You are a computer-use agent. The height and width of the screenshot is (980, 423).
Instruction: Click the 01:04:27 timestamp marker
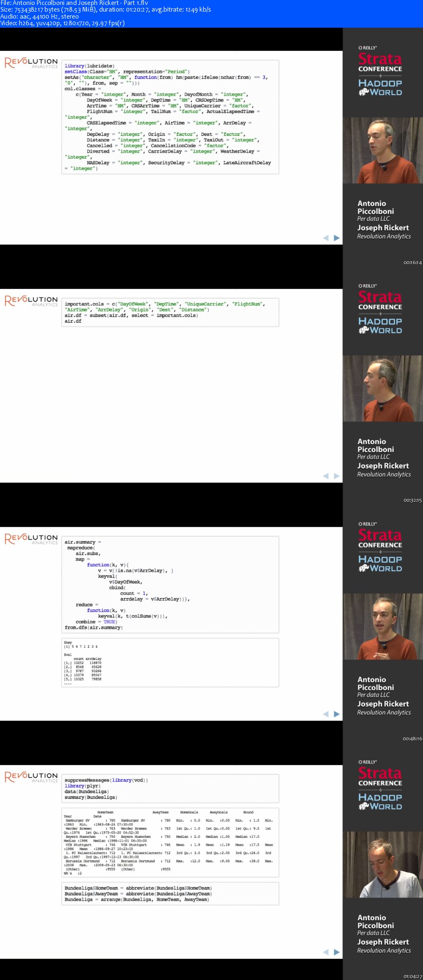pos(412,977)
